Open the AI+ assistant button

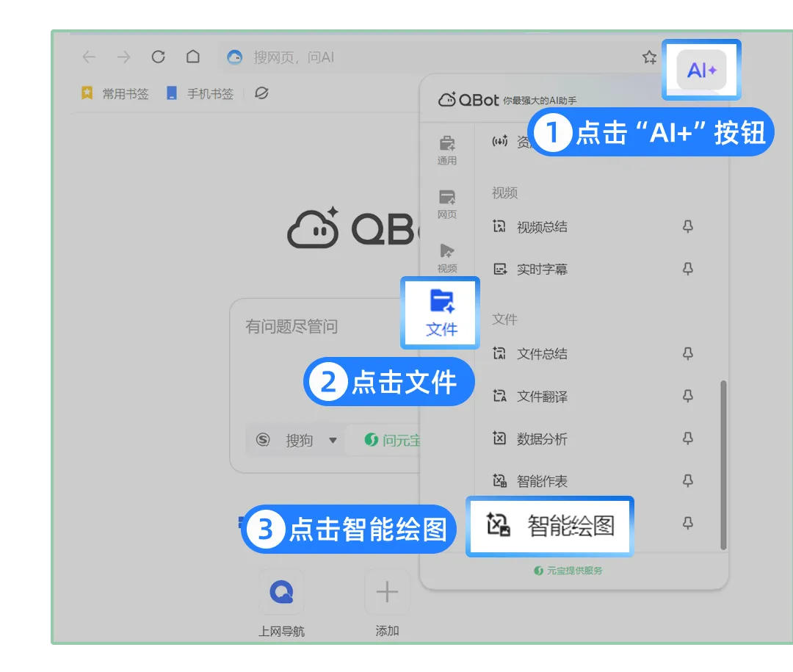pos(701,70)
